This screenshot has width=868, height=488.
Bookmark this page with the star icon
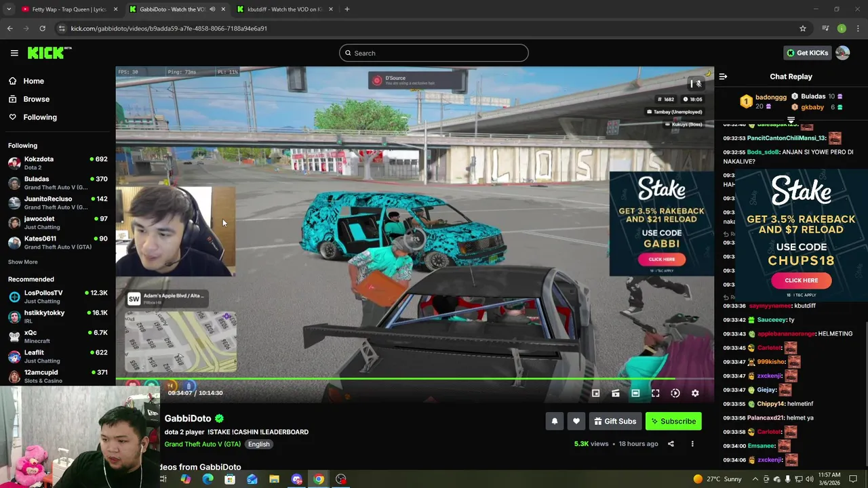(802, 28)
